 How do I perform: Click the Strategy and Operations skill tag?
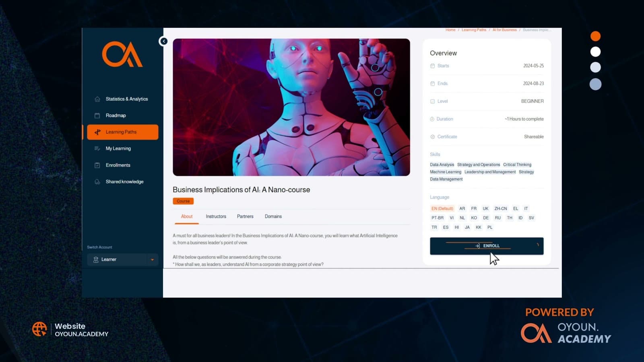(478, 165)
